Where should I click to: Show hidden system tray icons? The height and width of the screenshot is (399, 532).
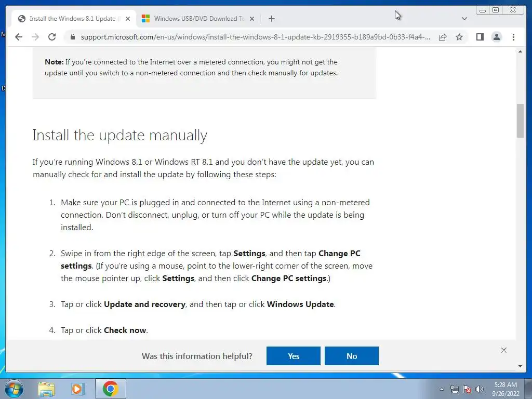(x=442, y=390)
